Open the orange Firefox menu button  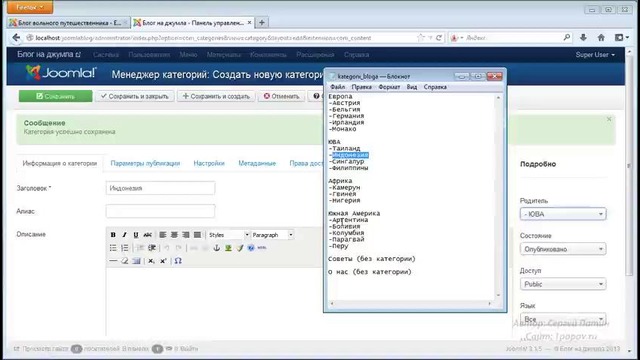pyautogui.click(x=30, y=7)
